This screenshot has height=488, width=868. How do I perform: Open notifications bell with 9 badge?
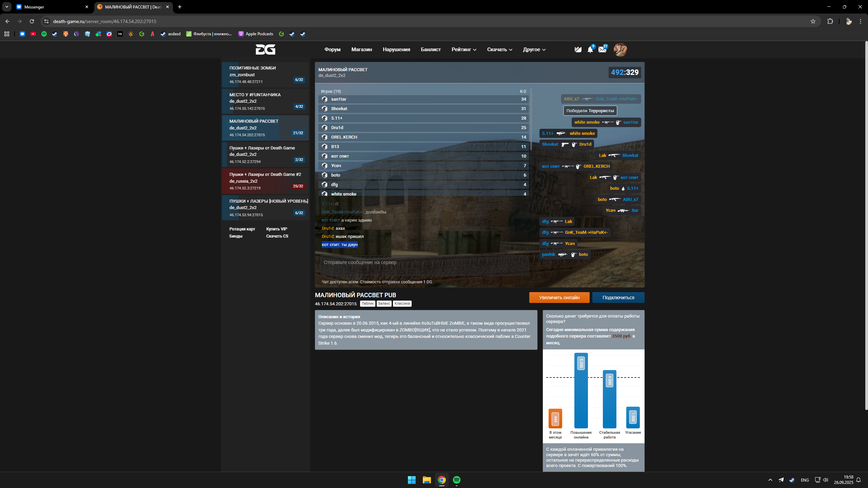(590, 50)
